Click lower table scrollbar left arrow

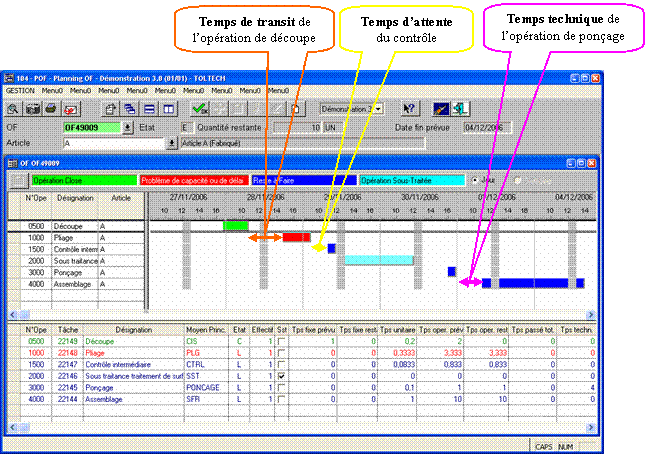point(13,427)
